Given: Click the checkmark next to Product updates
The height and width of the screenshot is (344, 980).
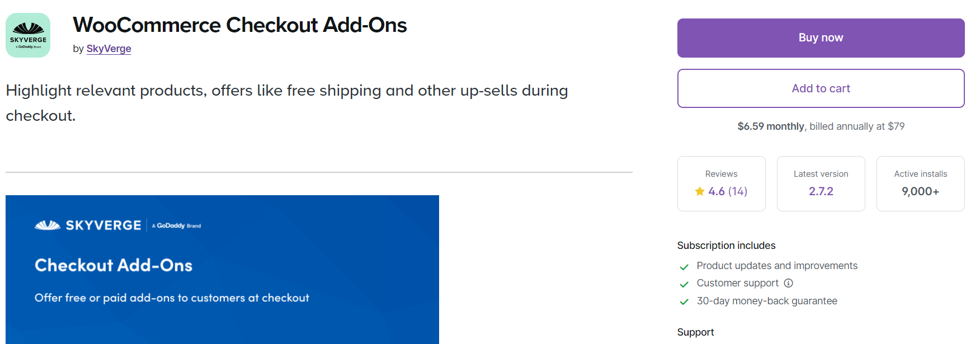Looking at the screenshot, I should click(684, 267).
